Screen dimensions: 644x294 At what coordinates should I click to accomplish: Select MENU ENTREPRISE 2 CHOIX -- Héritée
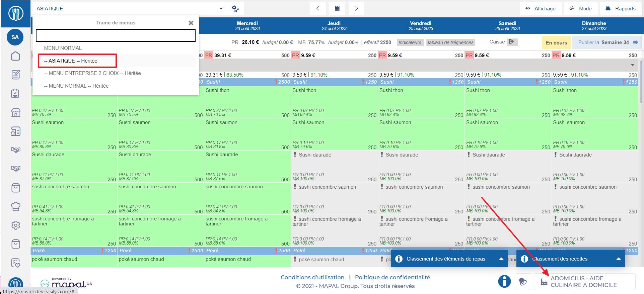pos(116,73)
